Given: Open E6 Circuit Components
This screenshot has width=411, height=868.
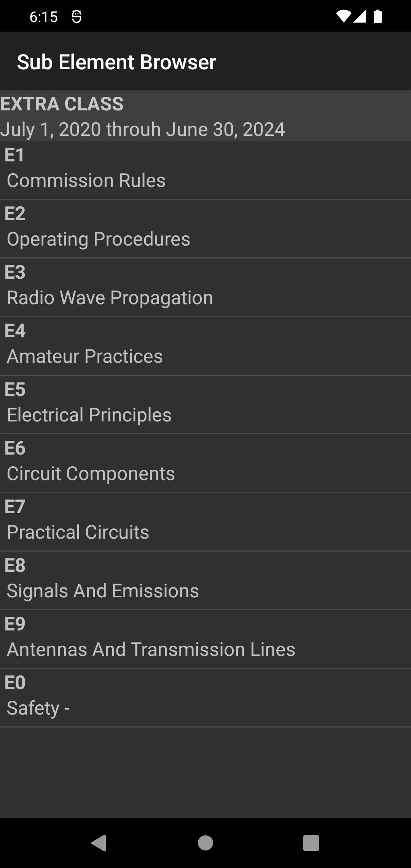Looking at the screenshot, I should coord(205,463).
